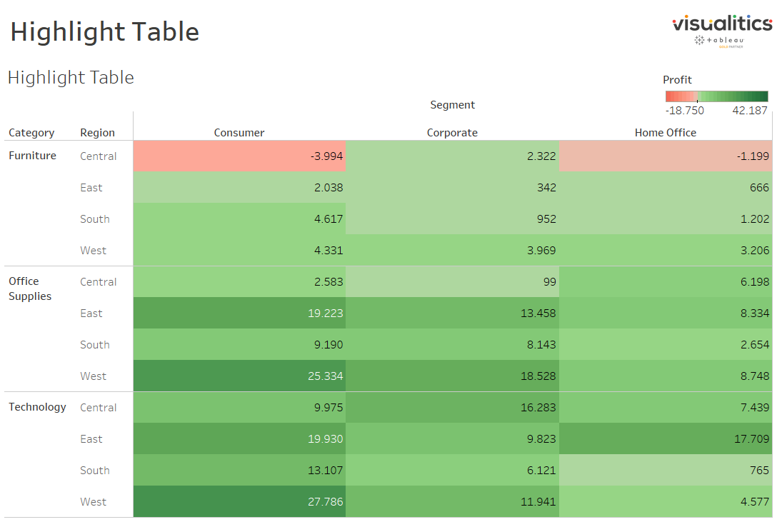Click the Visualitics logo
The image size is (777, 532).
pos(716,24)
